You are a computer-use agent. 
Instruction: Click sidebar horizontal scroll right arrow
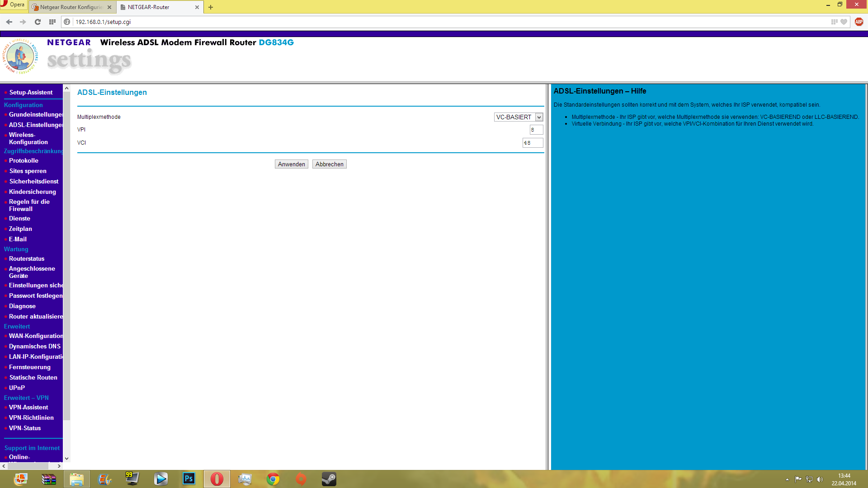[59, 466]
